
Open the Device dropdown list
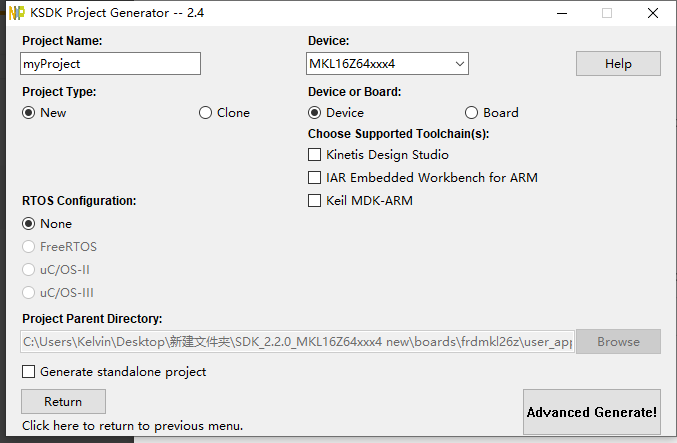click(388, 64)
